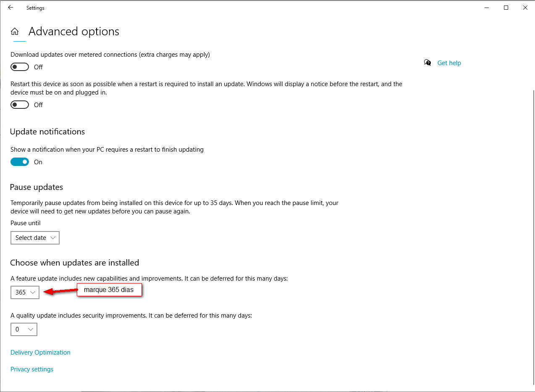The height and width of the screenshot is (392, 535).
Task: Click the Advanced options page heading
Action: coord(74,32)
